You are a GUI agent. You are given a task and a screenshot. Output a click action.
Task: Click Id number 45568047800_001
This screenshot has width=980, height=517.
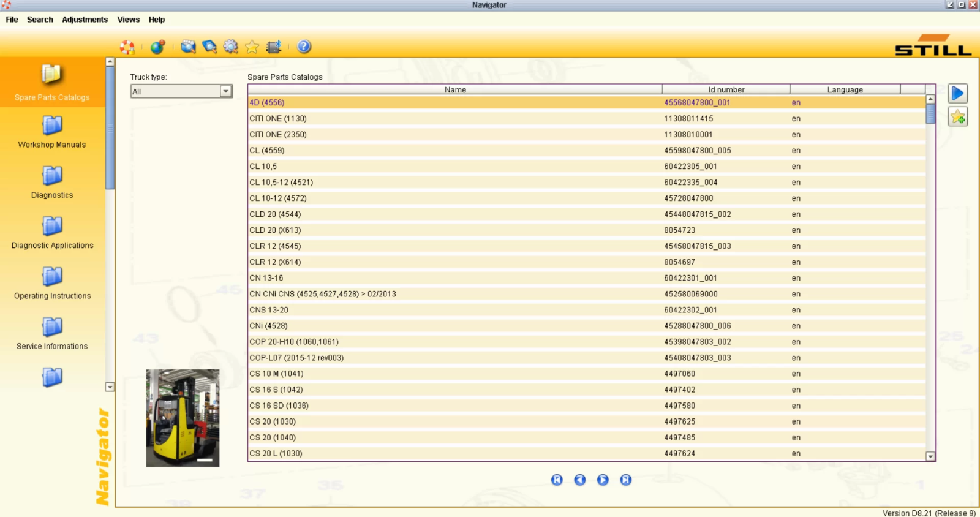tap(697, 103)
